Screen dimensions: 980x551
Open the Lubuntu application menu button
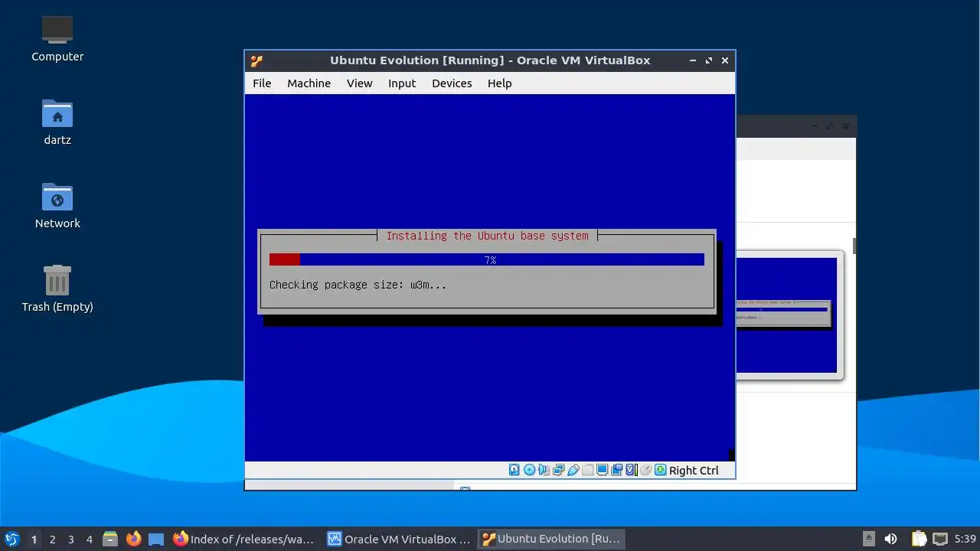pos(11,539)
